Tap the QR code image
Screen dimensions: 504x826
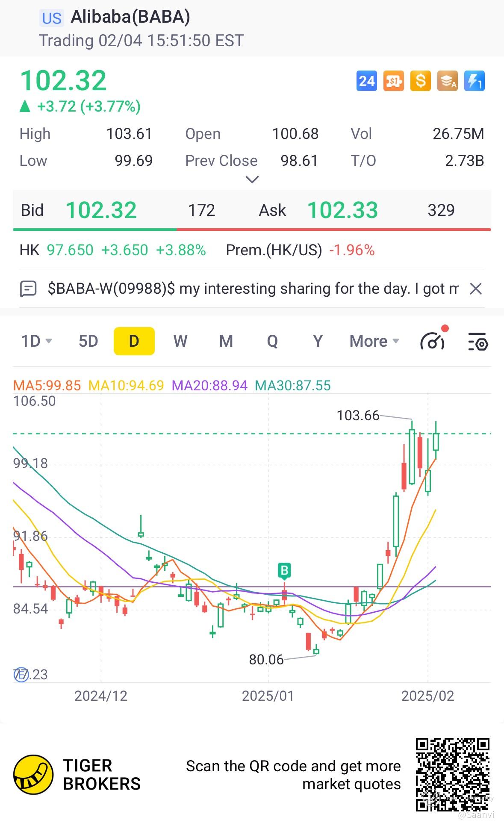453,774
